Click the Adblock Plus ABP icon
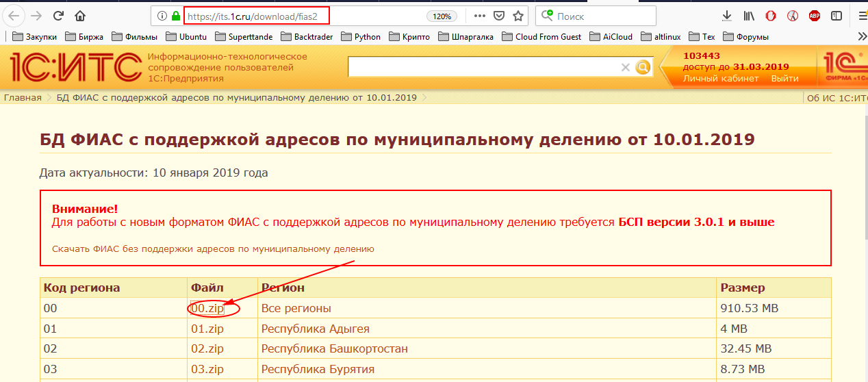The image size is (868, 382). (815, 16)
